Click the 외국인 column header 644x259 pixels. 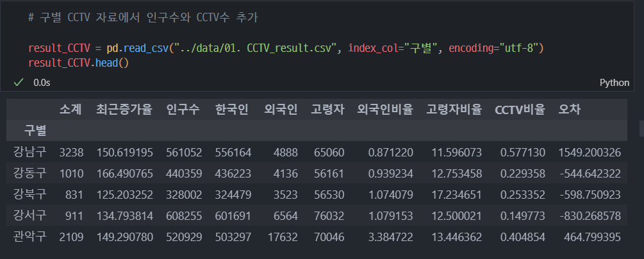click(x=281, y=110)
